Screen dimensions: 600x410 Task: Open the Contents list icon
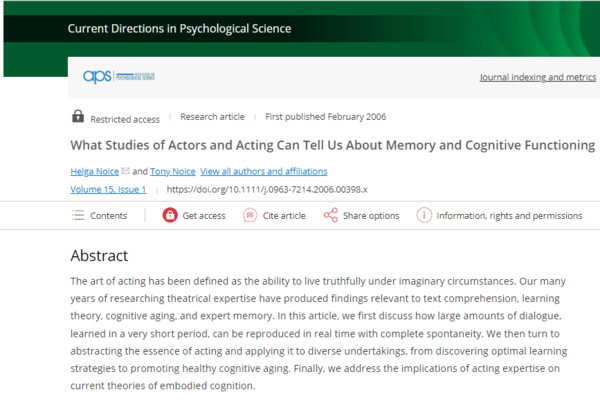pos(78,215)
